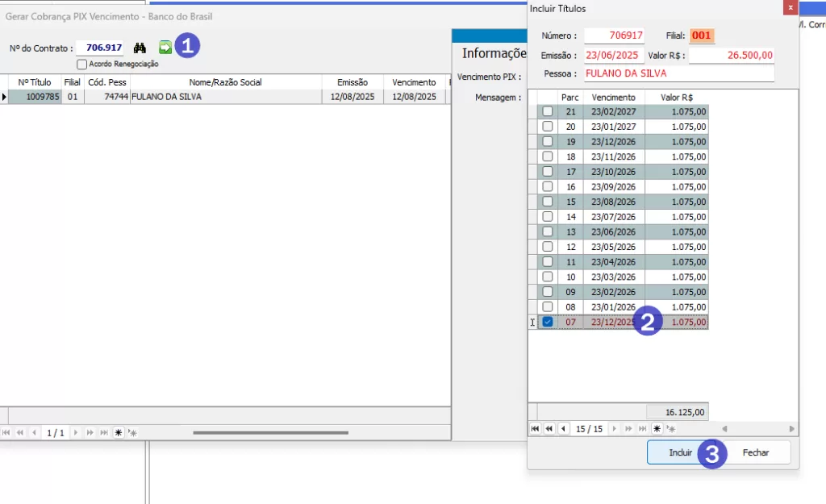Go to first record in Incluir Títulos navigator
The width and height of the screenshot is (826, 504).
pos(535,429)
